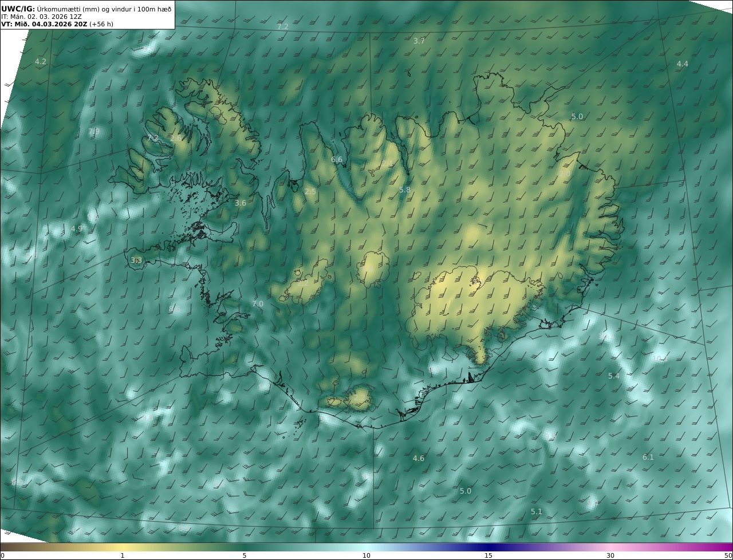The height and width of the screenshot is (560, 733).
Task: Click the title 'UWC/IG: Úrkomumætti (mm) og vindur'
Action: tap(86, 9)
